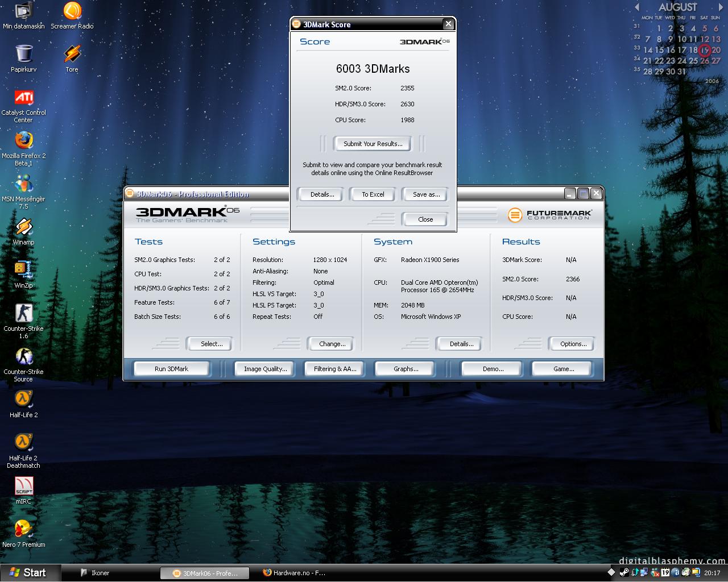Launch Counter-Strike Source icon
The width and height of the screenshot is (728, 582).
pyautogui.click(x=23, y=365)
